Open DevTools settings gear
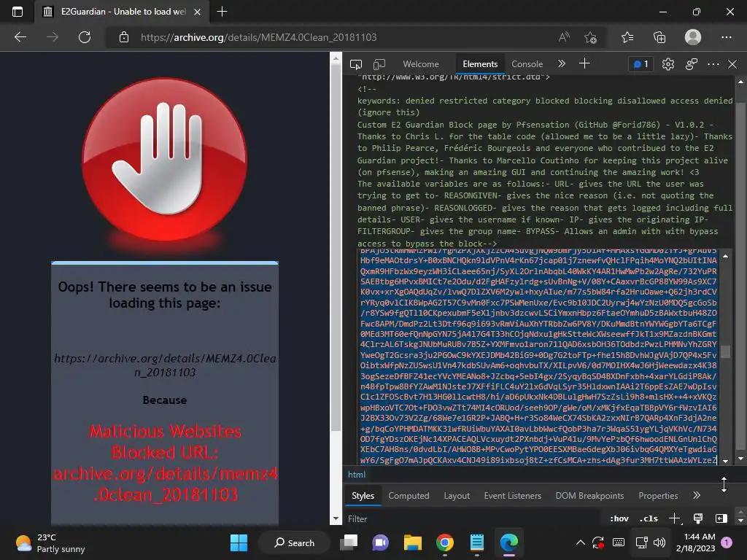 pyautogui.click(x=668, y=64)
